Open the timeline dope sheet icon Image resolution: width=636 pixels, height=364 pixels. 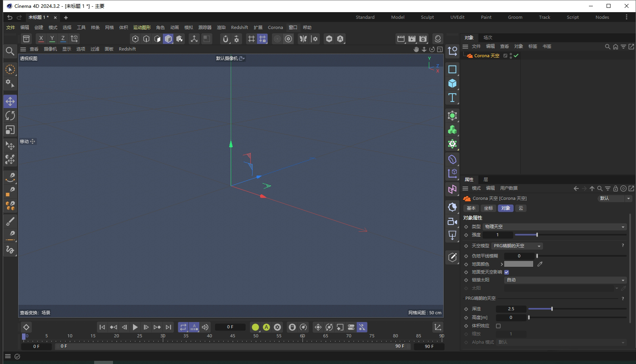tap(437, 327)
